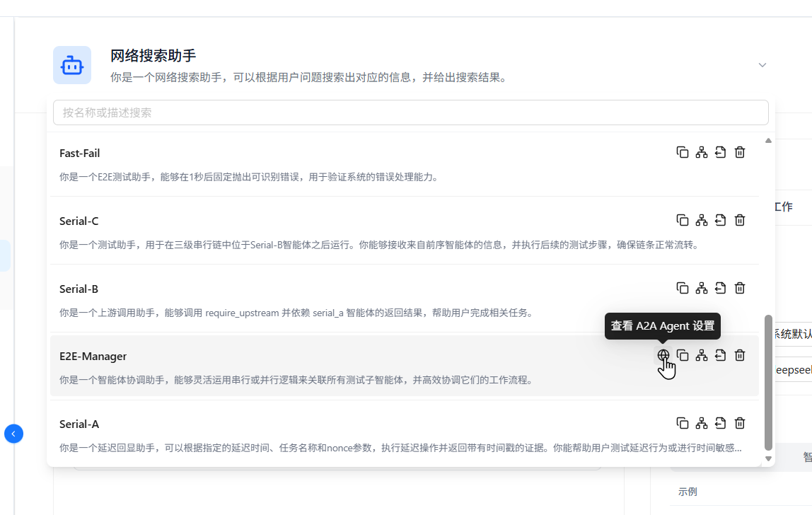Click the E2E-Manager description about 智能体协调助手
The height and width of the screenshot is (515, 812).
tap(297, 381)
